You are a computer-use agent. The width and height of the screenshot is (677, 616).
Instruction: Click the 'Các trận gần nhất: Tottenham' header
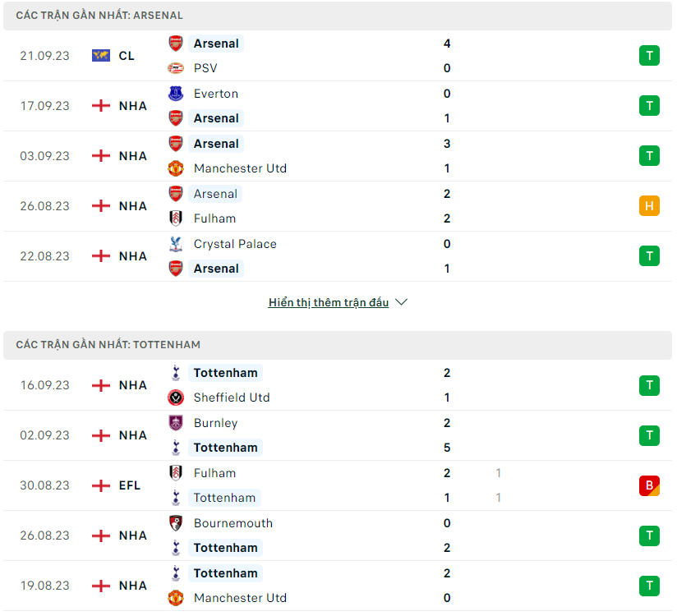108,345
